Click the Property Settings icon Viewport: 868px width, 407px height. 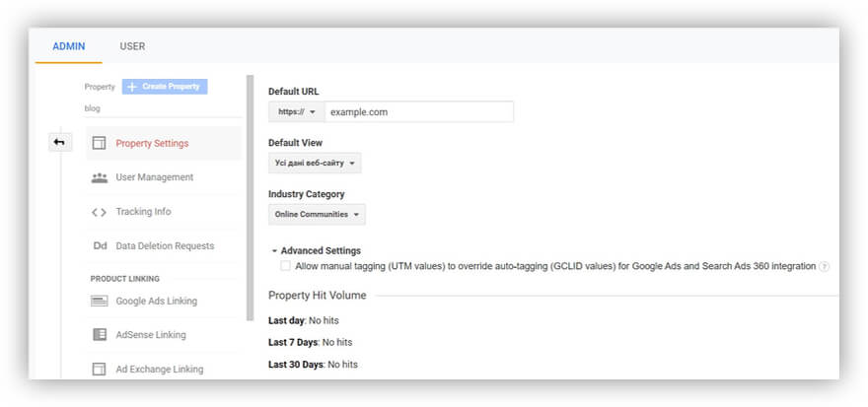pyautogui.click(x=99, y=143)
